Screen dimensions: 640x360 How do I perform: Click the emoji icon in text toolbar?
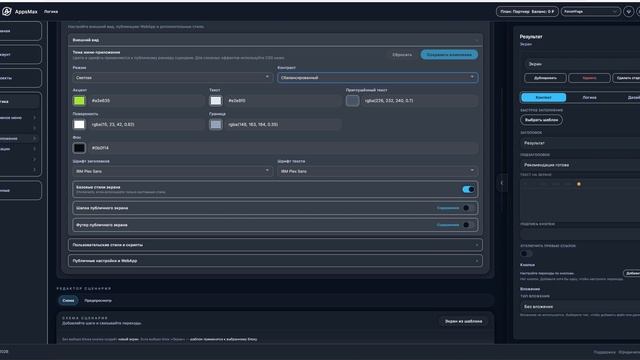pyautogui.click(x=578, y=184)
